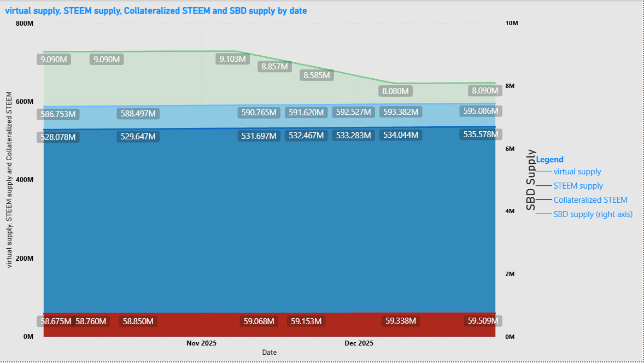Screen dimensions: 644x363
Task: Click data label 8.080M
Action: (395, 91)
